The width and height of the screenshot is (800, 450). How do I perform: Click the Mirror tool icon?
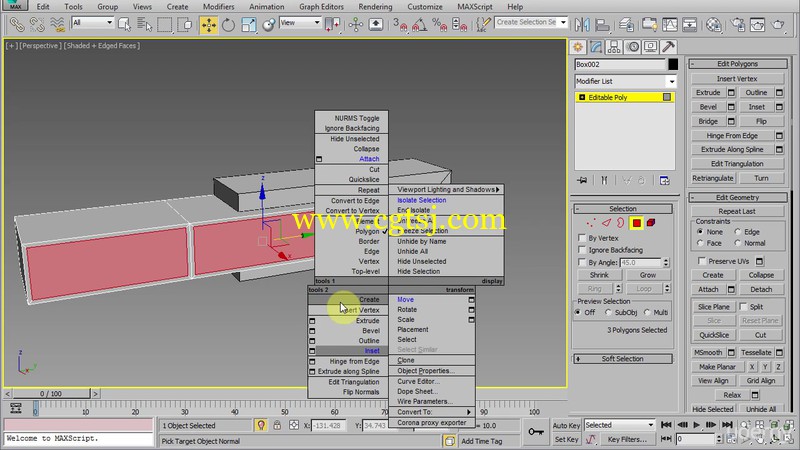582,24
